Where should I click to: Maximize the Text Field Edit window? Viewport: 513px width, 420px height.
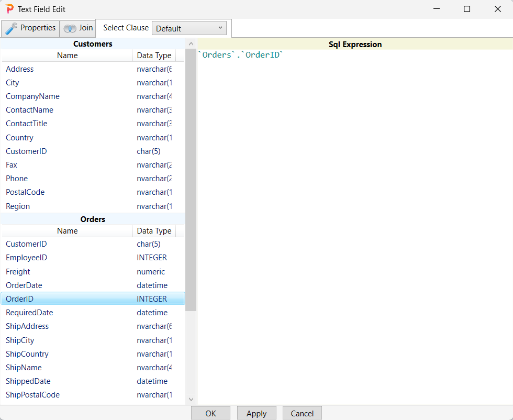coord(467,9)
